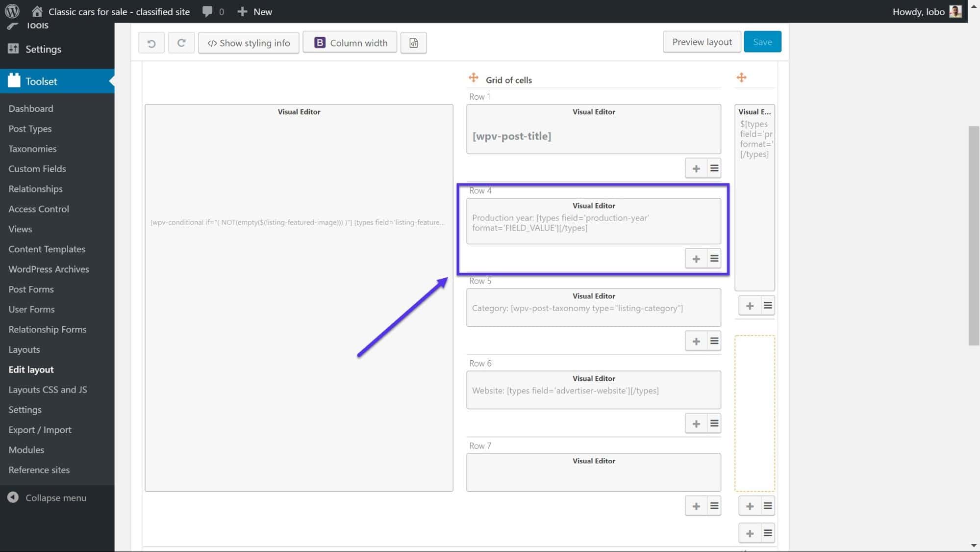
Task: Click the Preview layout button
Action: click(702, 42)
